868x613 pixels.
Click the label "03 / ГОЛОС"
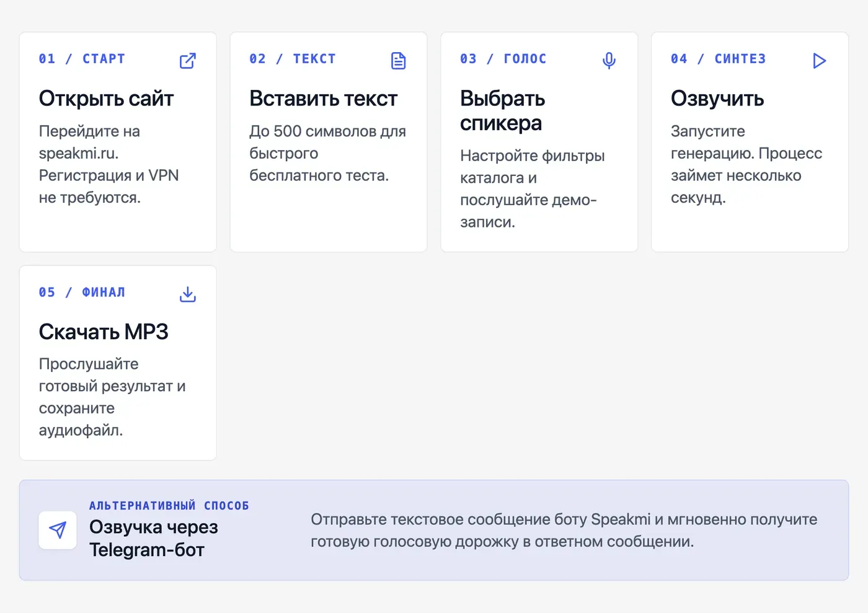(503, 59)
